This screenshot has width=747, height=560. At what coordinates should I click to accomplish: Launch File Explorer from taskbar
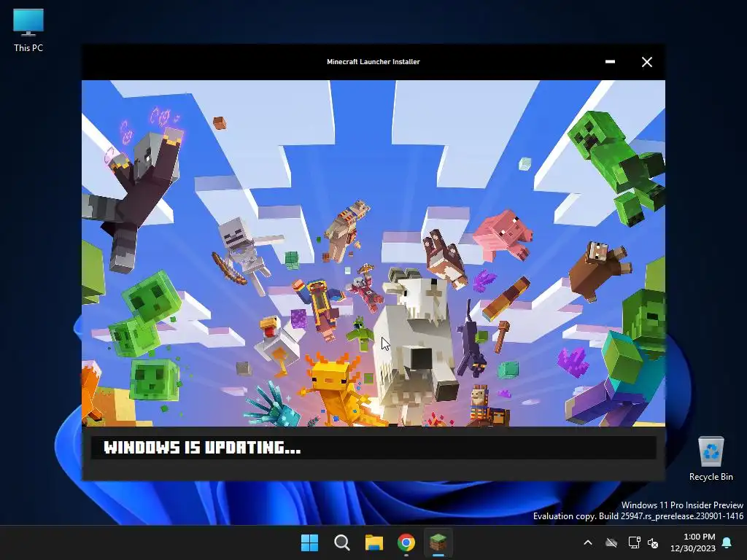pos(374,542)
